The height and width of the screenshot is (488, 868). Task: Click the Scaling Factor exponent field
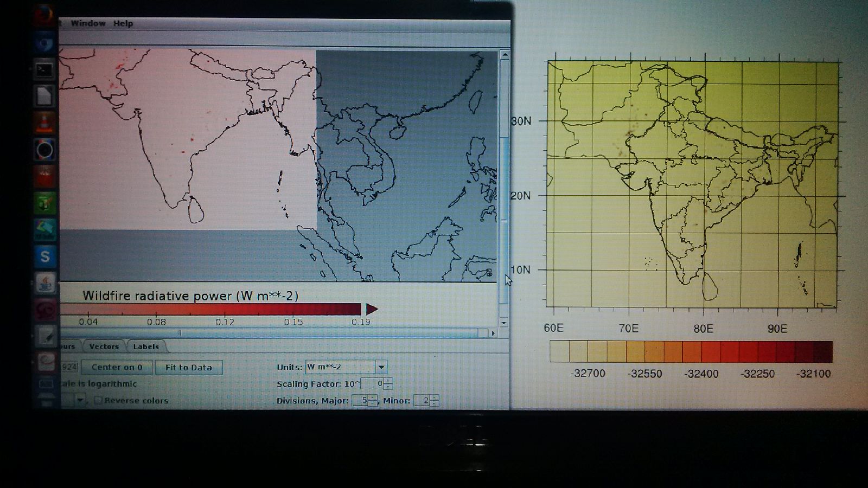[372, 384]
